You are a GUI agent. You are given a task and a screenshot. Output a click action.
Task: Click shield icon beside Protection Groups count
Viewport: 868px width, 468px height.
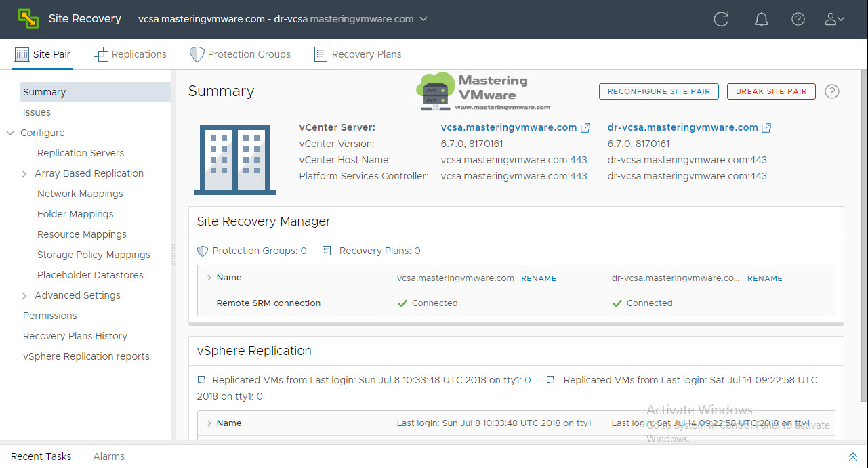202,251
